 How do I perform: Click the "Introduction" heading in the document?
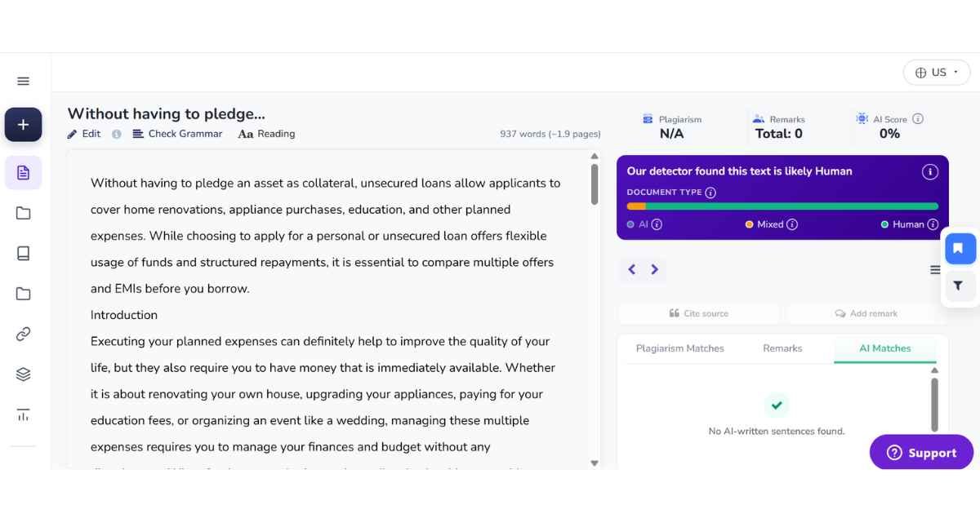(124, 315)
